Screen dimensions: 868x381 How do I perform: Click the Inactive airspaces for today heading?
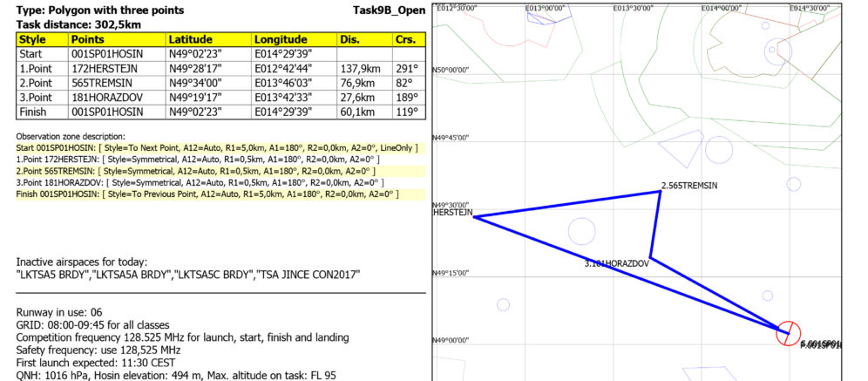81,262
